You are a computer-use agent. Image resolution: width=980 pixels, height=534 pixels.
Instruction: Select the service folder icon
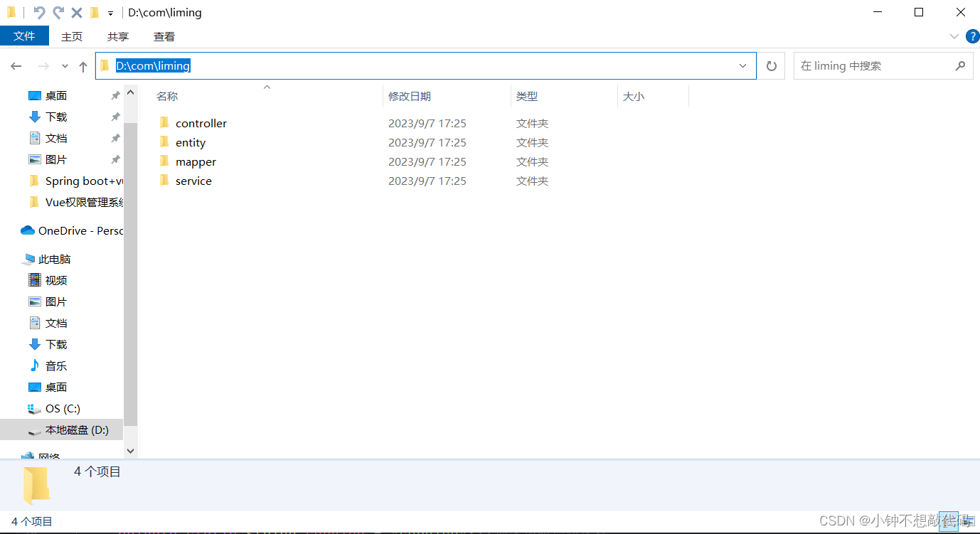point(164,181)
